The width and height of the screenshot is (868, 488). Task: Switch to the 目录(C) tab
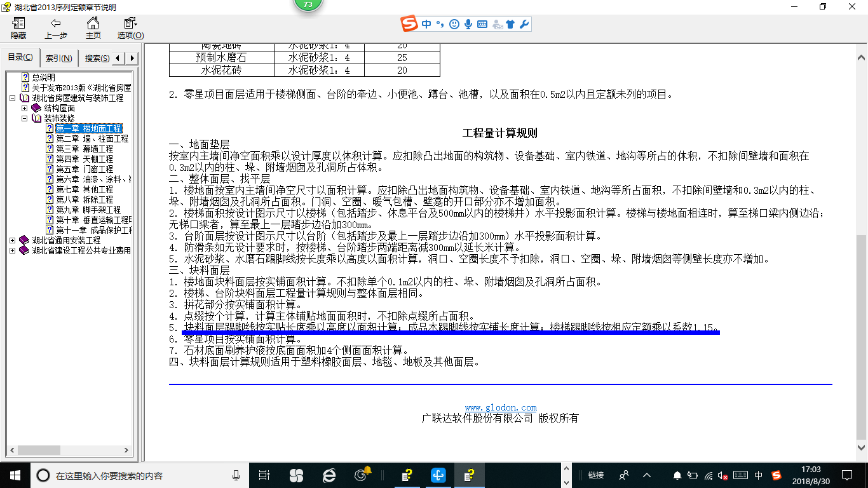pos(20,58)
